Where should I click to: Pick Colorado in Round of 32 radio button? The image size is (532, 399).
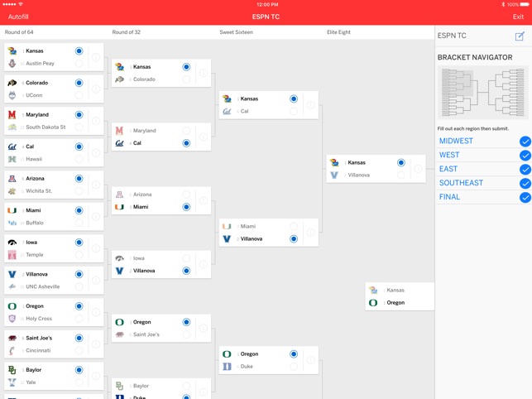186,79
